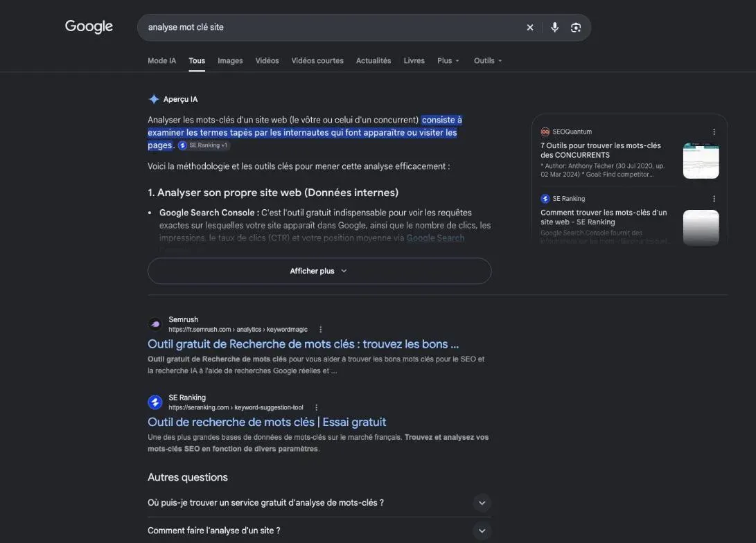Click the heading '1. Analyser son propre site web'
Screen dimensions: 756x543
pyautogui.click(x=273, y=193)
